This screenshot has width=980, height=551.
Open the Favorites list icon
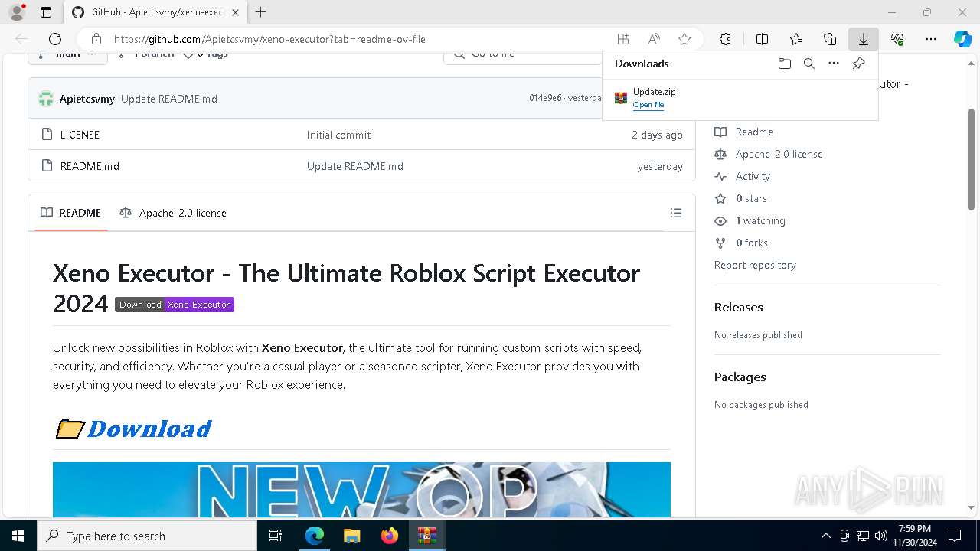point(796,39)
